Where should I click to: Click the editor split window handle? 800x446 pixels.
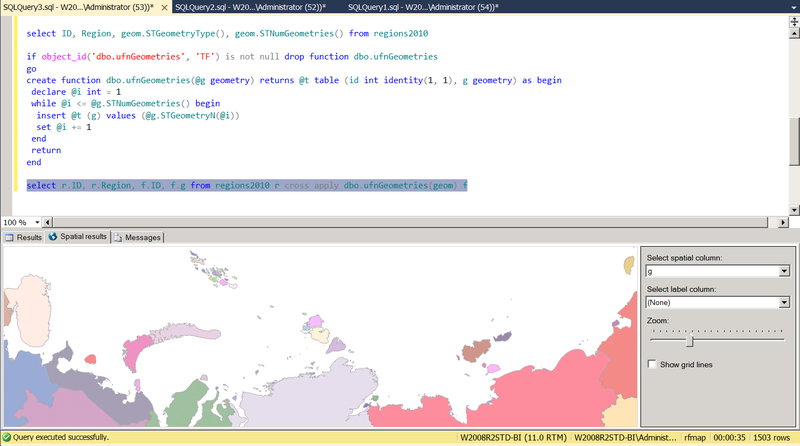[x=794, y=21]
